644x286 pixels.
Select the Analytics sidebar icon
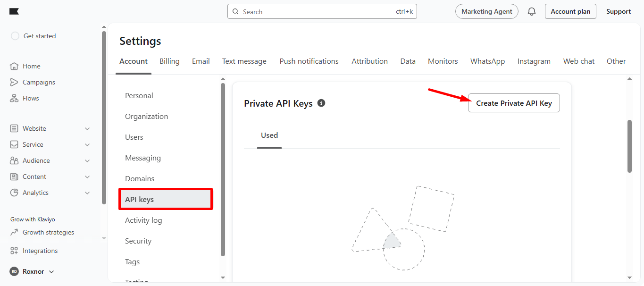pyautogui.click(x=15, y=193)
